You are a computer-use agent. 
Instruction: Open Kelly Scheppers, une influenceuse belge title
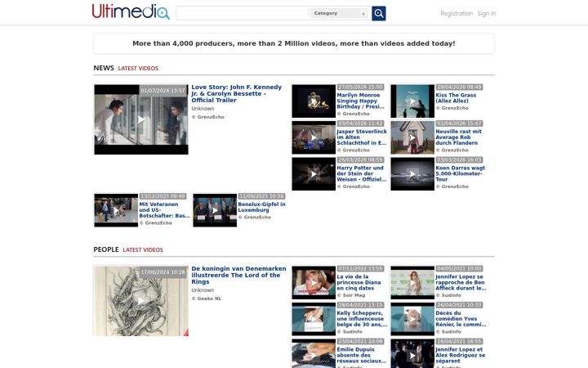362,319
